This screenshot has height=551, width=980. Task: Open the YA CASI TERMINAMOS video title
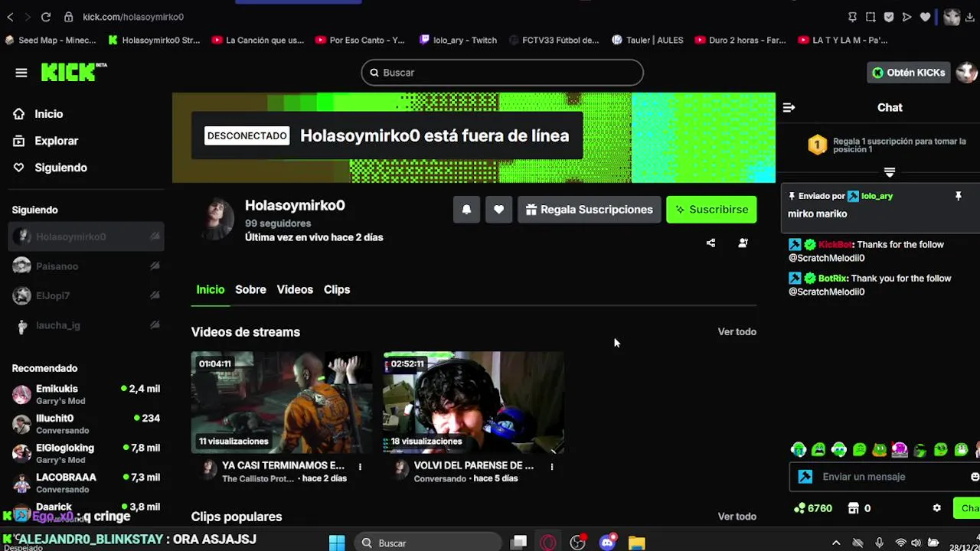(x=283, y=465)
